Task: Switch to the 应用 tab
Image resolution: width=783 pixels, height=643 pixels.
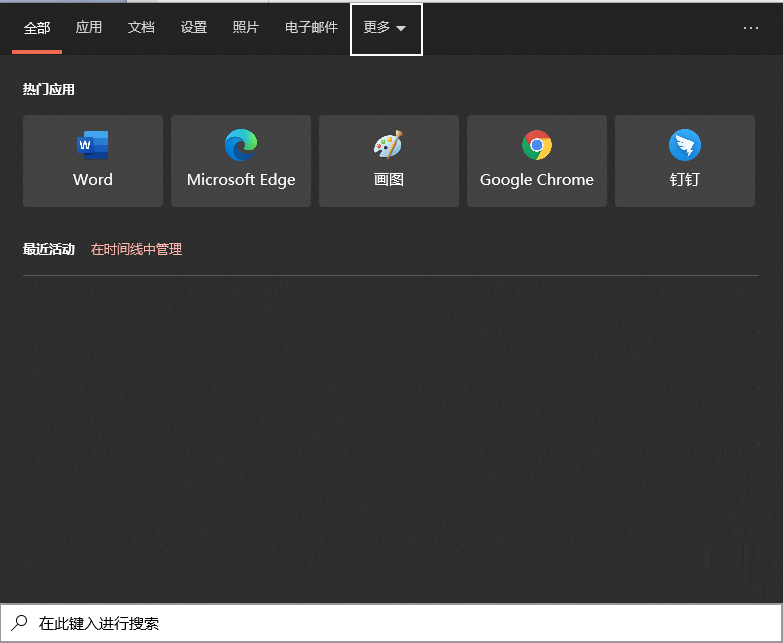Action: pos(89,27)
